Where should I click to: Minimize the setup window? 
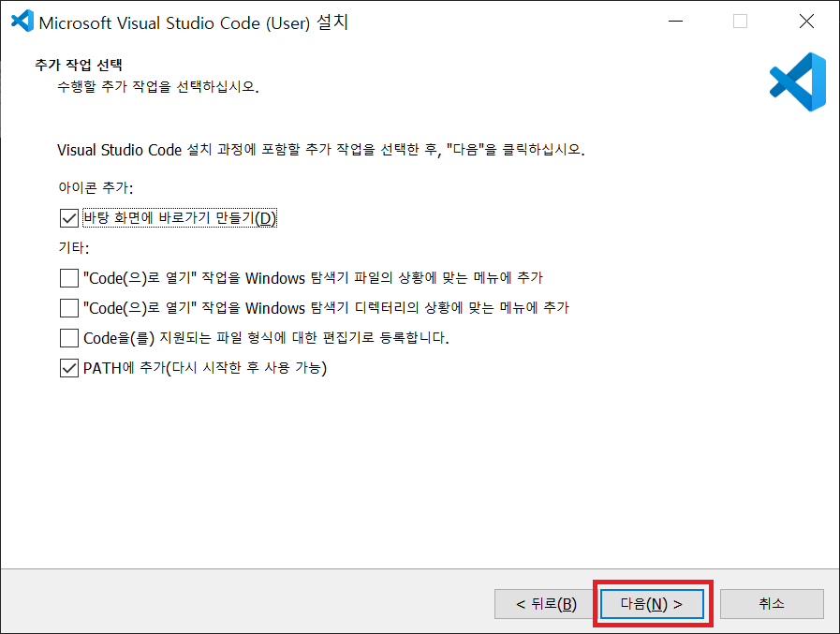point(675,22)
